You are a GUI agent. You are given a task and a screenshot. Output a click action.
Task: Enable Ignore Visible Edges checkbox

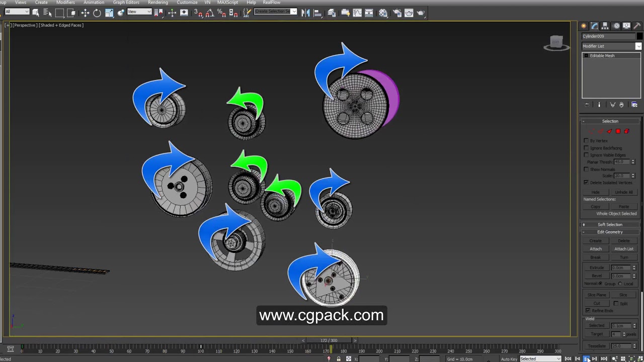tap(586, 155)
